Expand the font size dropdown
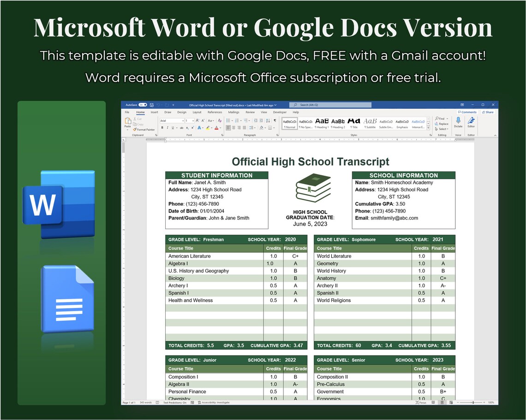The height and width of the screenshot is (420, 526). tap(192, 120)
